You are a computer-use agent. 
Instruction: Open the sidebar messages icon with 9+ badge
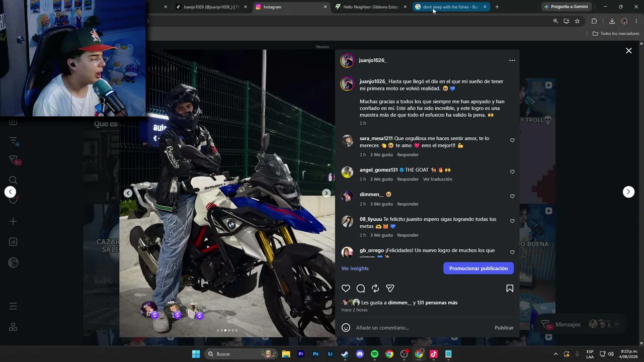[x=14, y=160]
